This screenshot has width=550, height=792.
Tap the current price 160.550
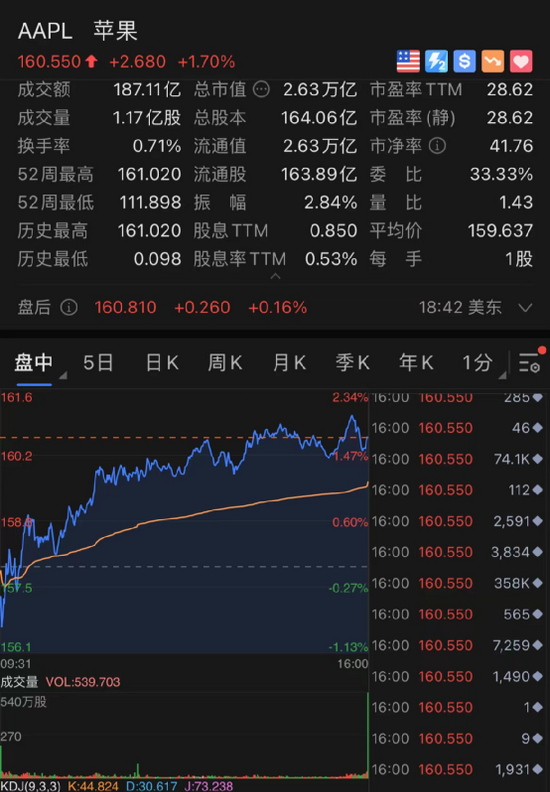coord(49,62)
